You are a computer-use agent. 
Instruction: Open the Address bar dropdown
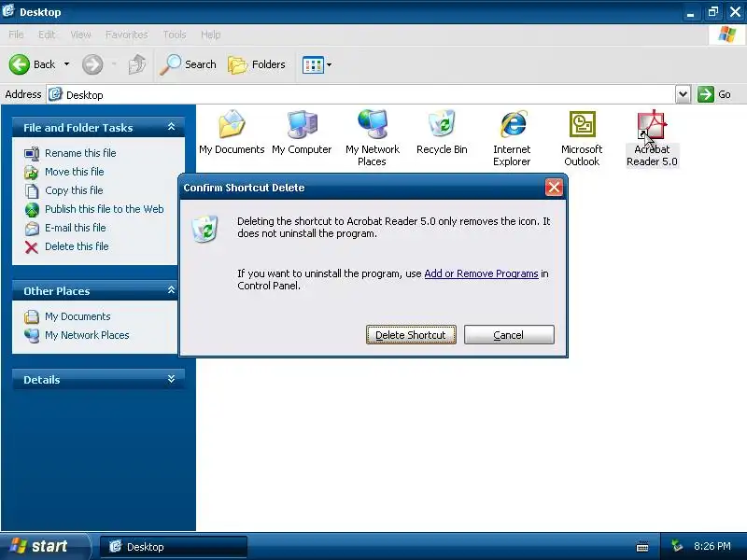coord(683,94)
